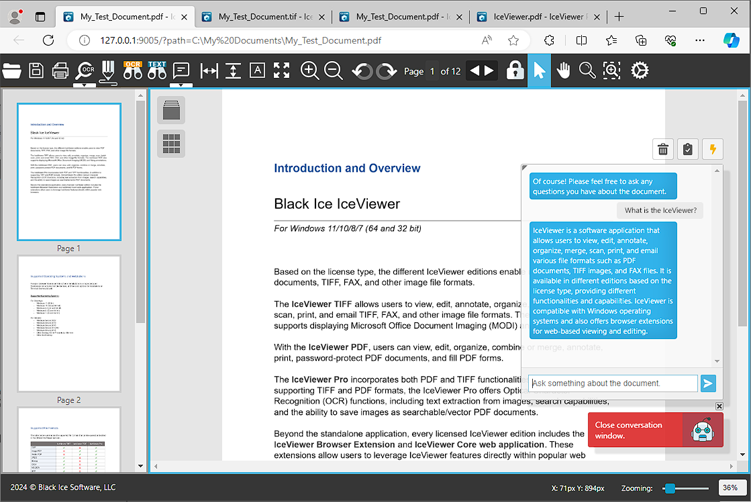Toggle the arrow selection pointer tool
The width and height of the screenshot is (751, 502).
coord(539,71)
